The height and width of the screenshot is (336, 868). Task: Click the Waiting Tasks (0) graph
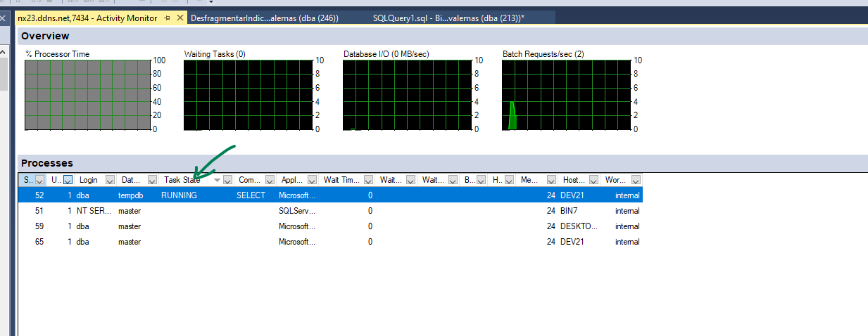247,95
